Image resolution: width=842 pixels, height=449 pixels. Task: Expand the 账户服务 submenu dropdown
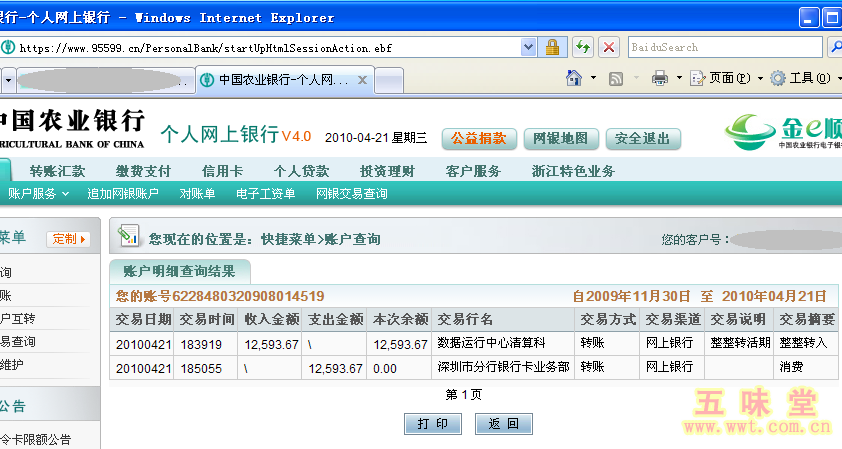(x=39, y=193)
